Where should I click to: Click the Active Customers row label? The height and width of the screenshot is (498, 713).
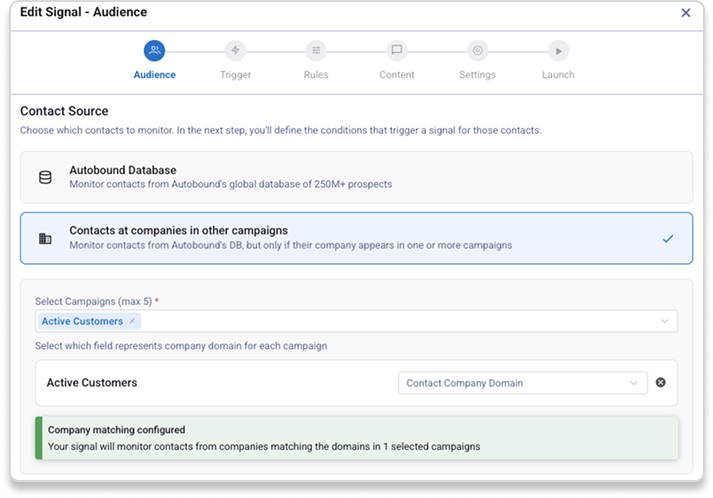coord(92,382)
